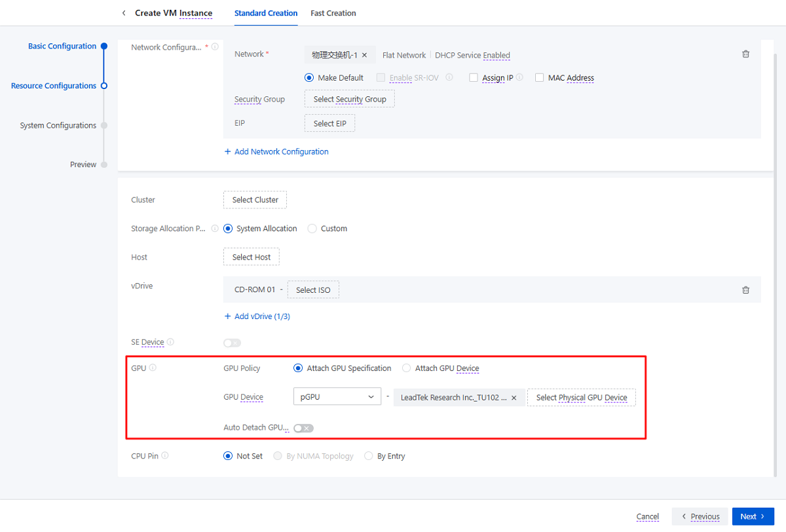Click the Next button

[x=753, y=516]
